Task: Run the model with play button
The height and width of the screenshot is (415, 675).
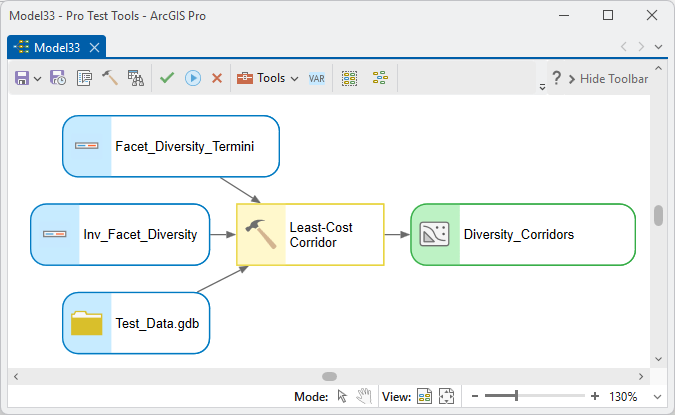Action: pyautogui.click(x=193, y=78)
